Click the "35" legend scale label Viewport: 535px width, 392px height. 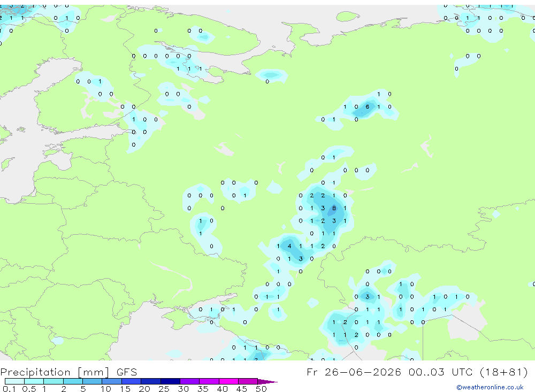(x=203, y=389)
